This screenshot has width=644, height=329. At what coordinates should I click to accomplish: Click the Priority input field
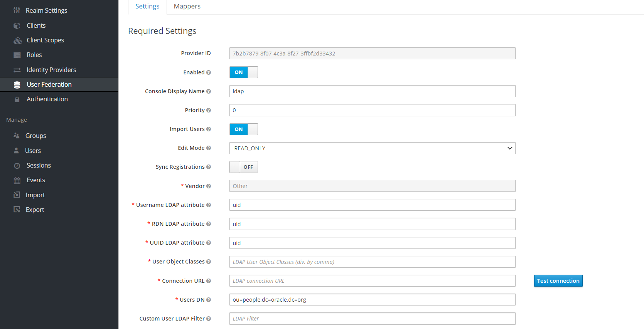click(372, 110)
